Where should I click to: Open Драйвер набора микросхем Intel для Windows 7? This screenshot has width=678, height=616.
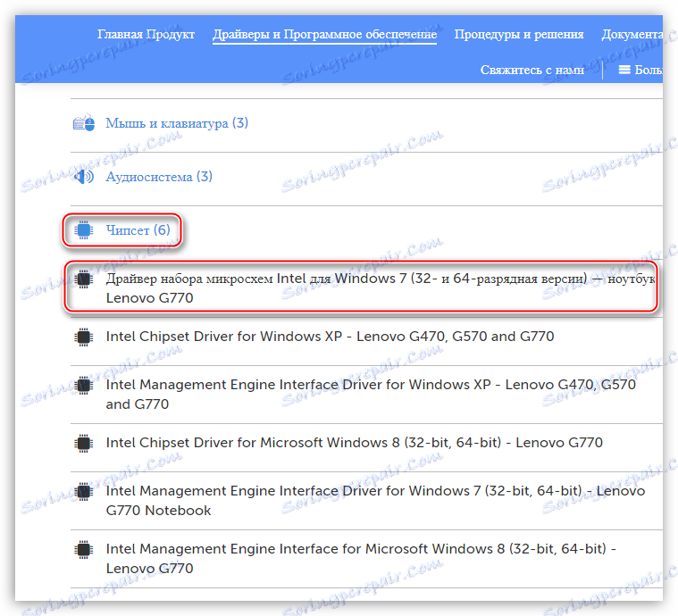[x=381, y=287]
